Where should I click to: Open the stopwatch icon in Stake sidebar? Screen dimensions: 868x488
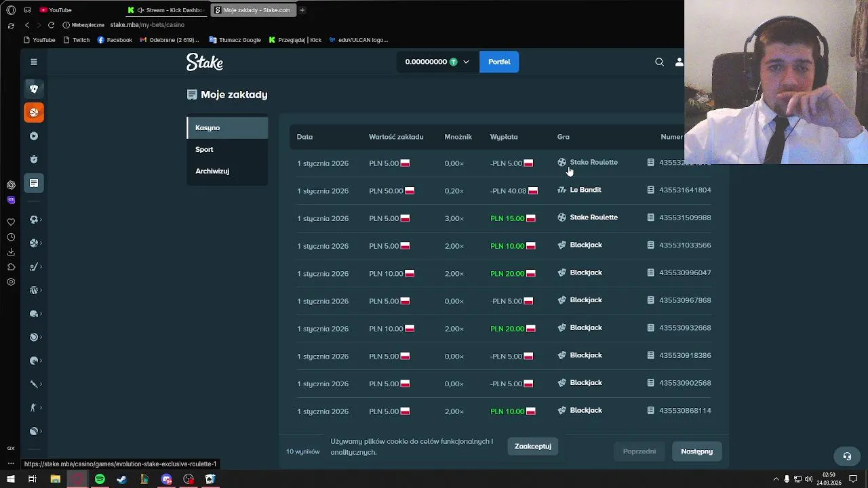(x=34, y=159)
